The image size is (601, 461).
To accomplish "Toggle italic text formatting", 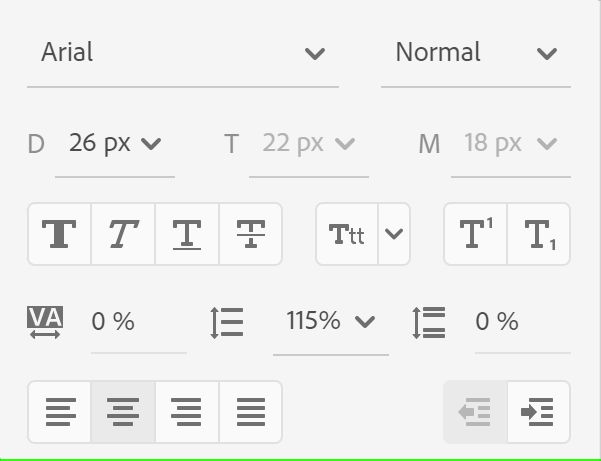I will tap(123, 234).
